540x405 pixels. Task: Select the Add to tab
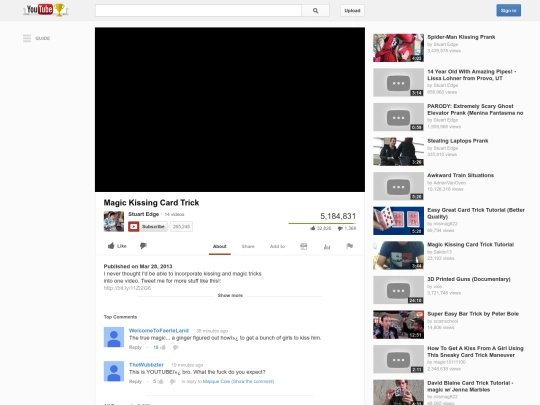(x=277, y=246)
